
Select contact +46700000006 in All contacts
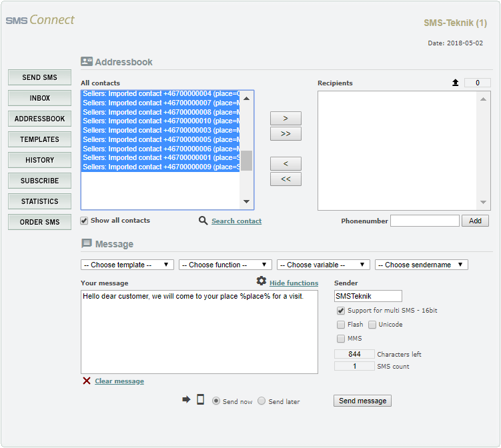[x=161, y=149]
